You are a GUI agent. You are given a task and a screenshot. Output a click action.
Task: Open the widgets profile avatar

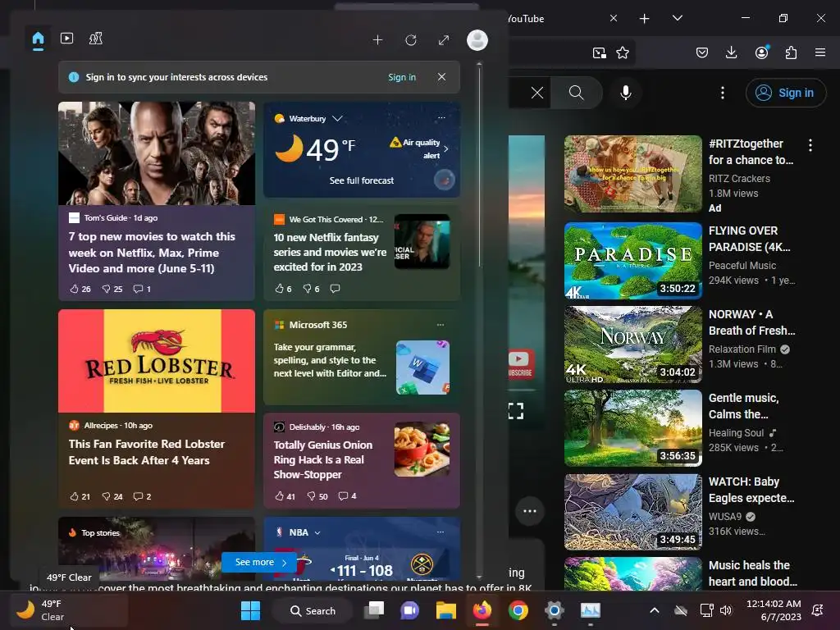click(477, 40)
